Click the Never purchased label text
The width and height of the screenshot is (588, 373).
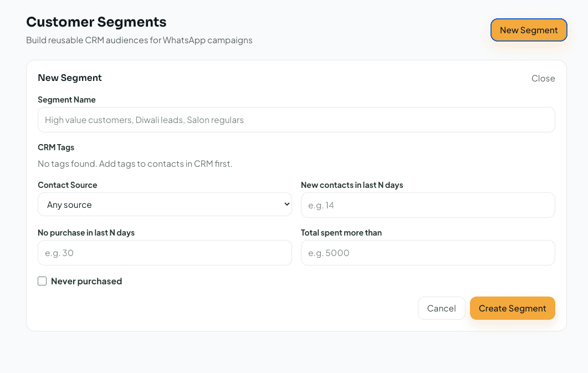point(86,281)
